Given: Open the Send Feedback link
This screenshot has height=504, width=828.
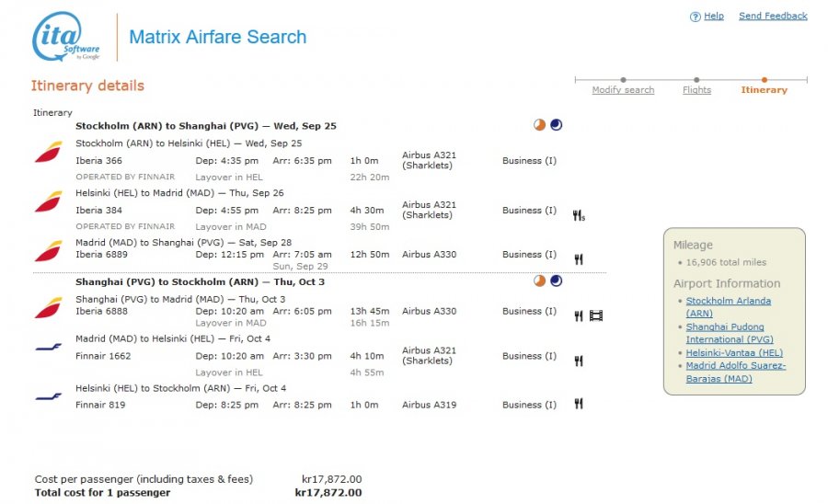Looking at the screenshot, I should pyautogui.click(x=773, y=16).
